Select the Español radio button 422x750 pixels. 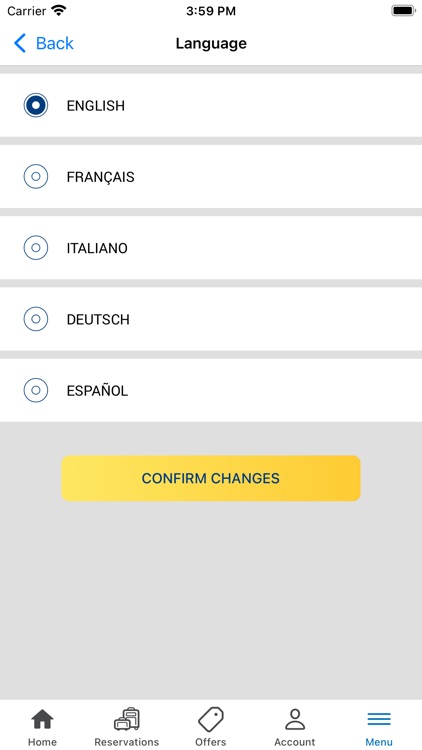(36, 390)
